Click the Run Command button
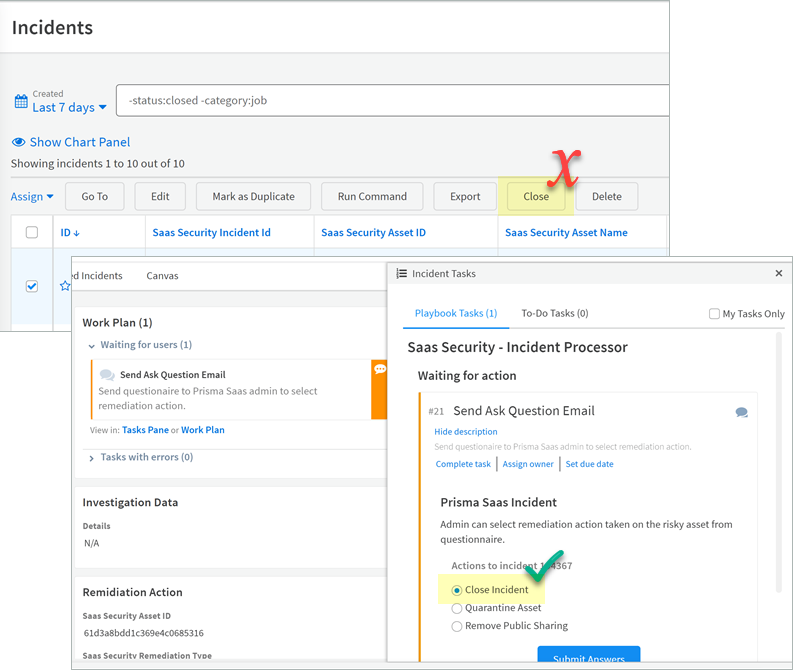This screenshot has height=670, width=793. click(x=372, y=196)
